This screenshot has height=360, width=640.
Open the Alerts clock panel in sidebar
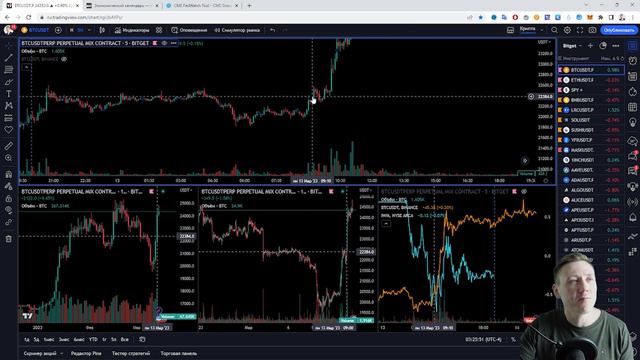click(x=633, y=61)
